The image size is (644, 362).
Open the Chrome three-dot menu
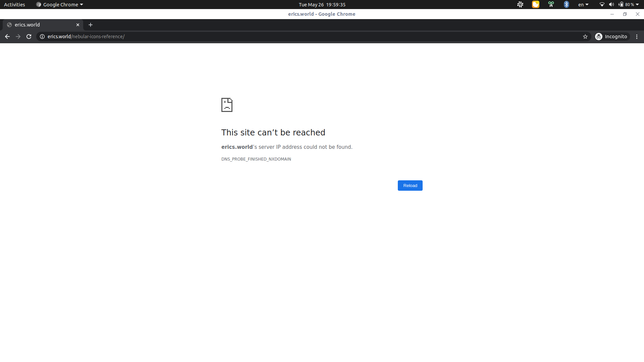[637, 37]
